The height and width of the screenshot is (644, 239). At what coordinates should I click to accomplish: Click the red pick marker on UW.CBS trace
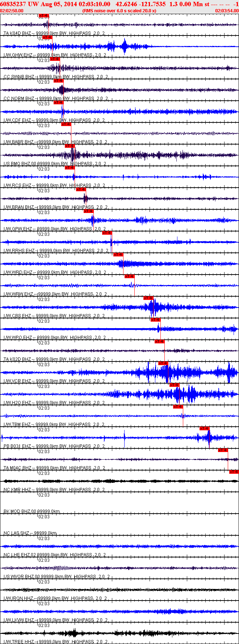[x=148, y=298]
